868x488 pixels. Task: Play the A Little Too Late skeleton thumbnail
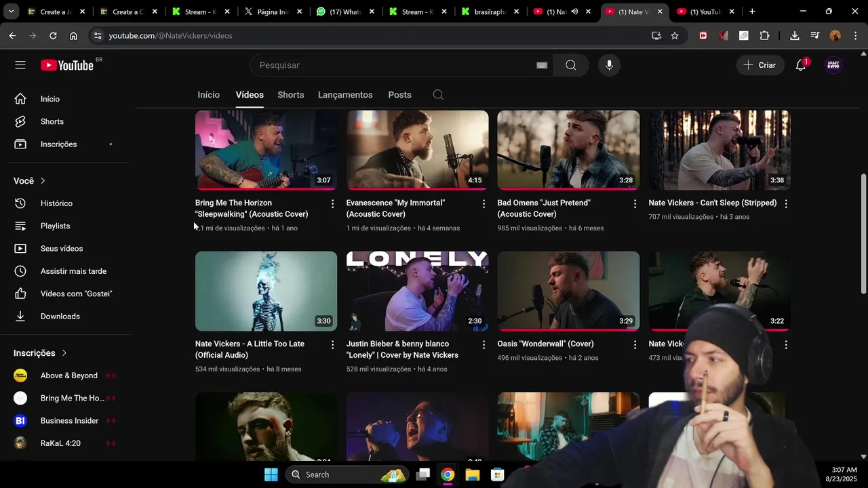(x=266, y=291)
